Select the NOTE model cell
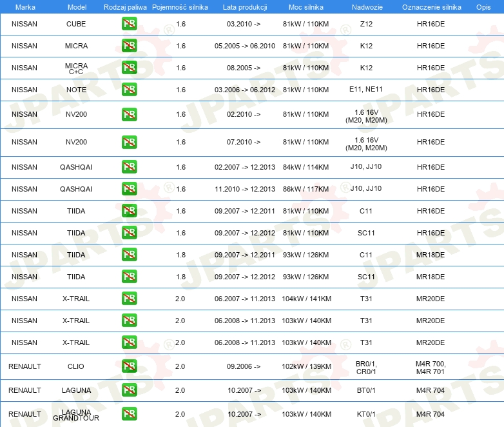Image resolution: width=504 pixels, height=427 pixels. click(76, 90)
